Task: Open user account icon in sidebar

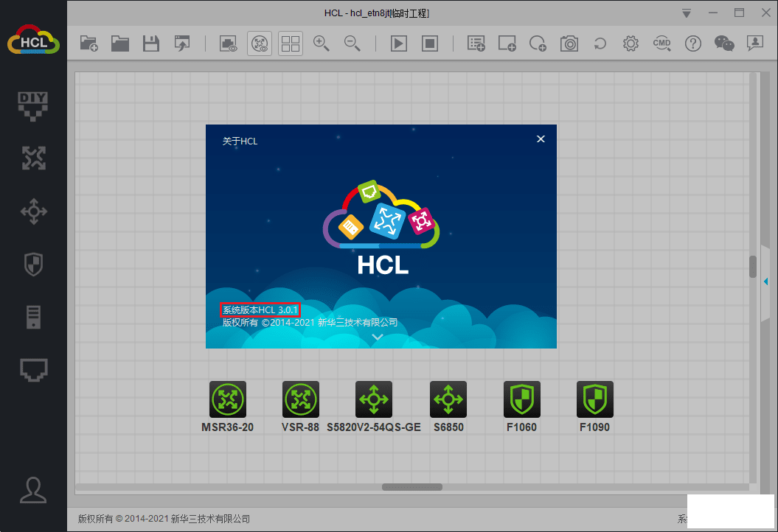Action: 33,490
